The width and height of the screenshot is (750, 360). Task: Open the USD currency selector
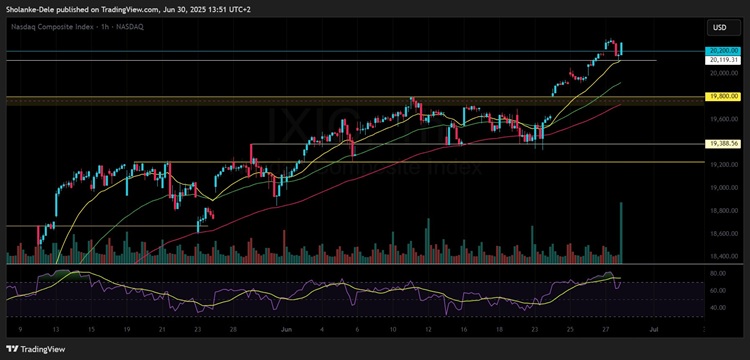[x=719, y=28]
